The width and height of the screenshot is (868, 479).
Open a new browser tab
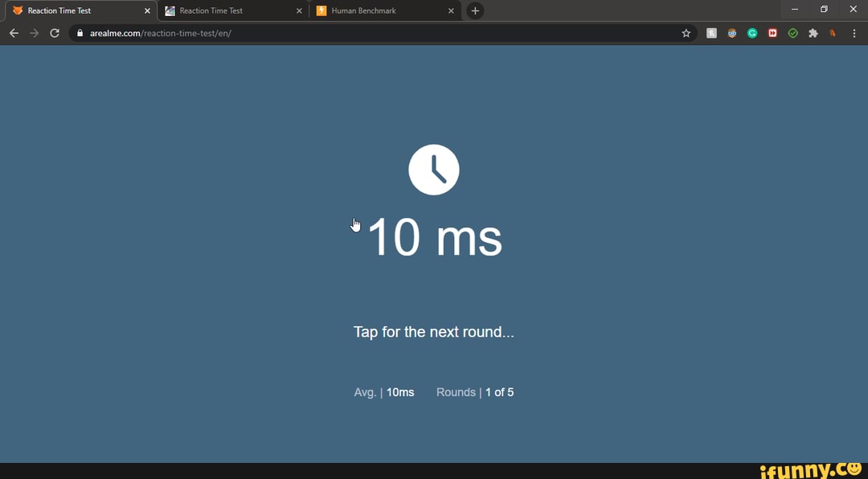475,10
